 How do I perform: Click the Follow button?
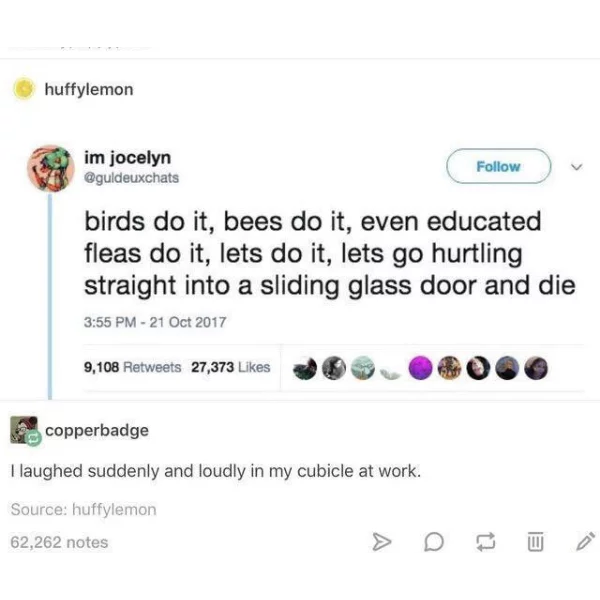click(x=499, y=166)
